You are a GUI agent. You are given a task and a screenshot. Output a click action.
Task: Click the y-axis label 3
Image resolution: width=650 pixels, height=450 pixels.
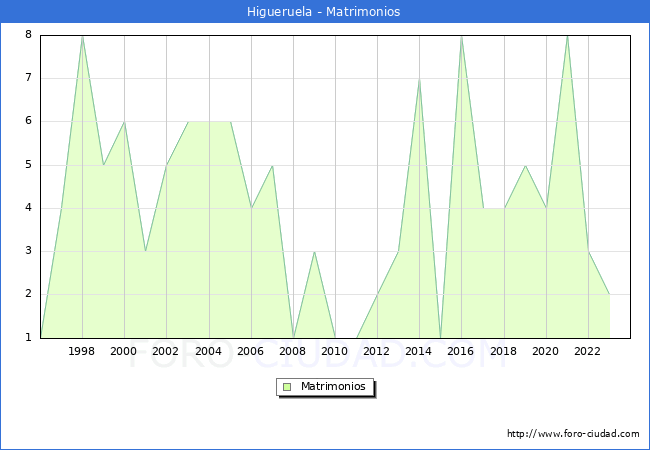point(28,251)
